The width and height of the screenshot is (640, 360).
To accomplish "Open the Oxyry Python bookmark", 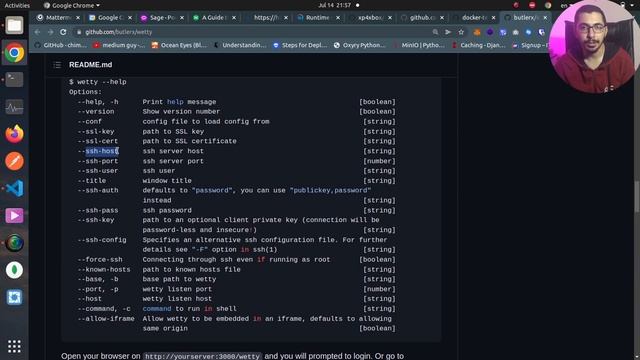I will click(x=360, y=45).
